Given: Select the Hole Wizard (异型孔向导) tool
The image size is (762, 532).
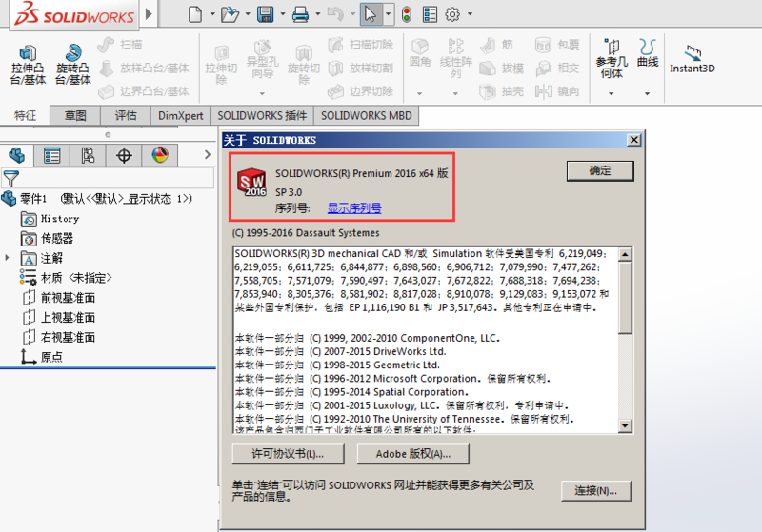Looking at the screenshot, I should pyautogui.click(x=263, y=60).
